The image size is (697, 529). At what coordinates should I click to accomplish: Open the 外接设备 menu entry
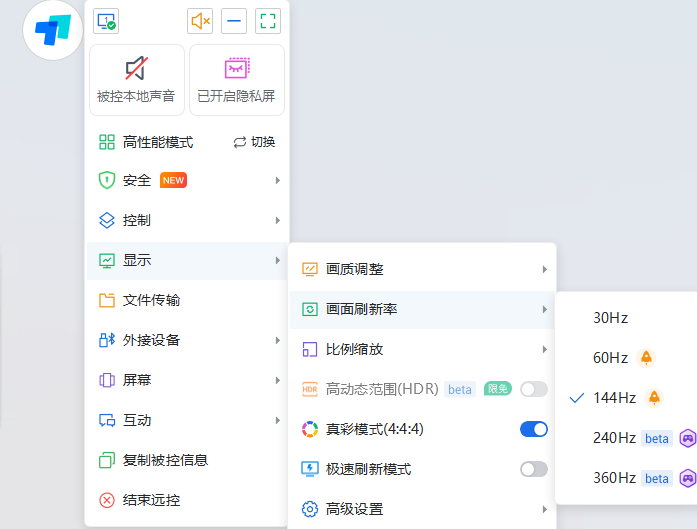[188, 341]
